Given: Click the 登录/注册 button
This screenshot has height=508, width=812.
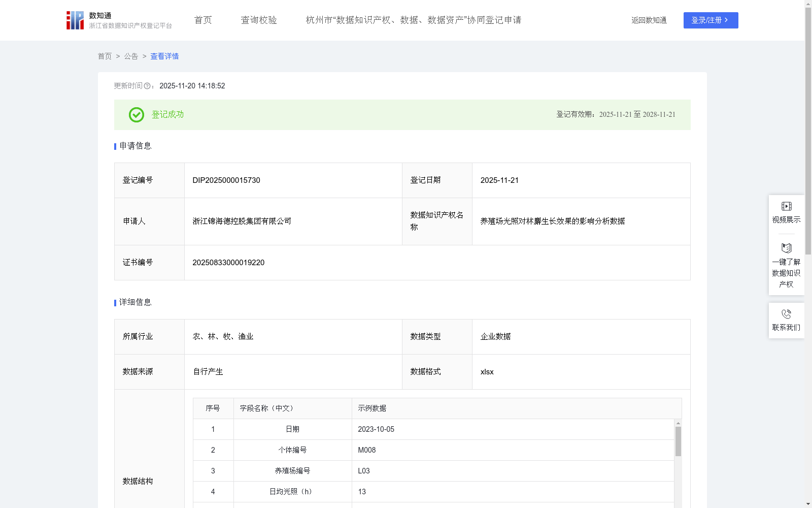Looking at the screenshot, I should [710, 20].
